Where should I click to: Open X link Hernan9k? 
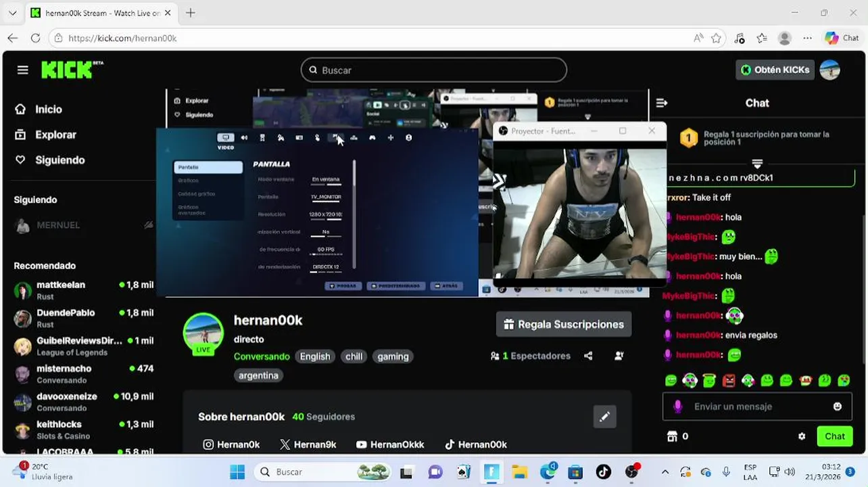click(x=308, y=444)
